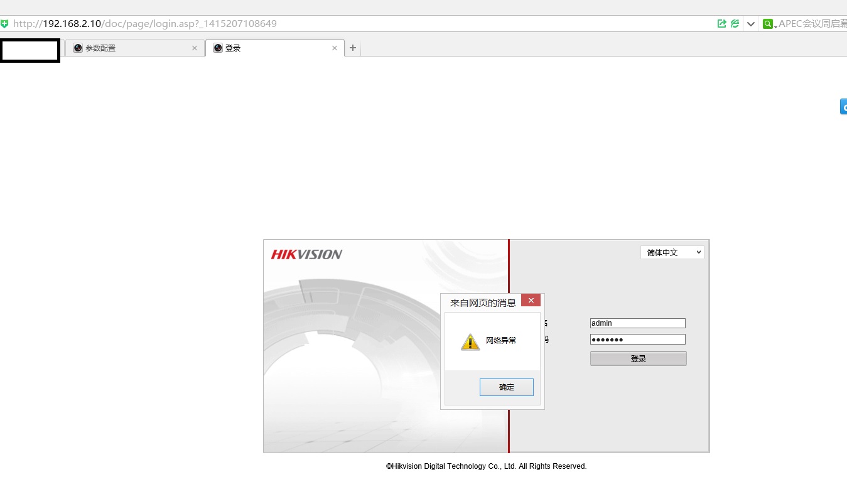
Task: Click the password field
Action: [638, 340]
